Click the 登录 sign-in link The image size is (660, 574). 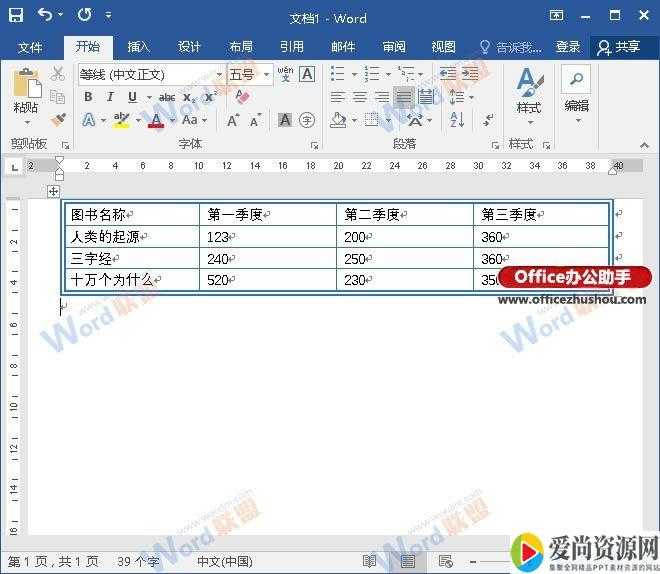pos(568,47)
